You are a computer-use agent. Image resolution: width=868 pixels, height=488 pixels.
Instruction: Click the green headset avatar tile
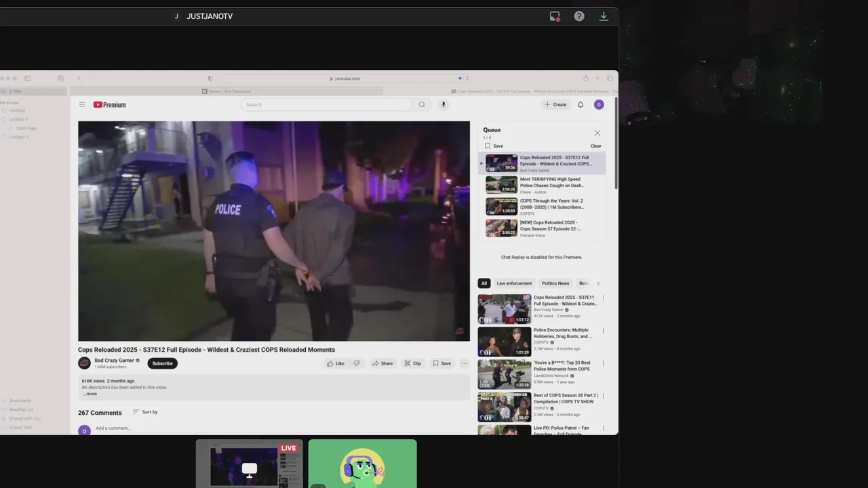(363, 464)
